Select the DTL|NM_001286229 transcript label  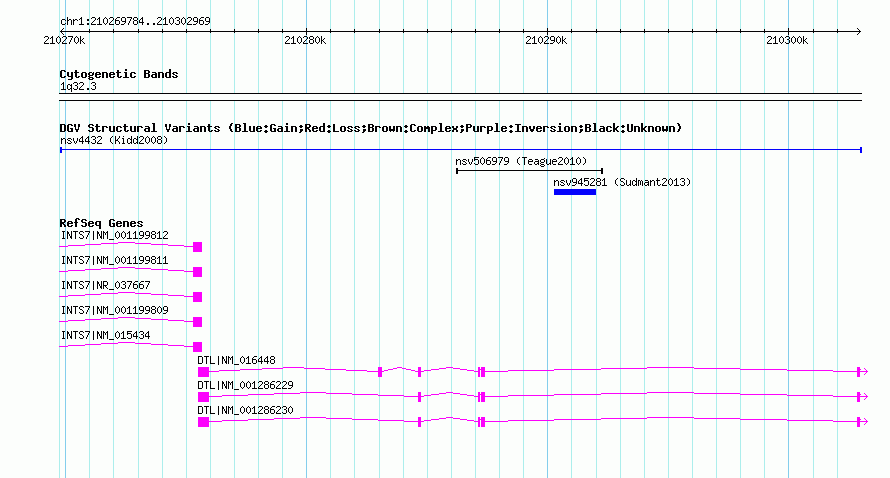click(245, 385)
